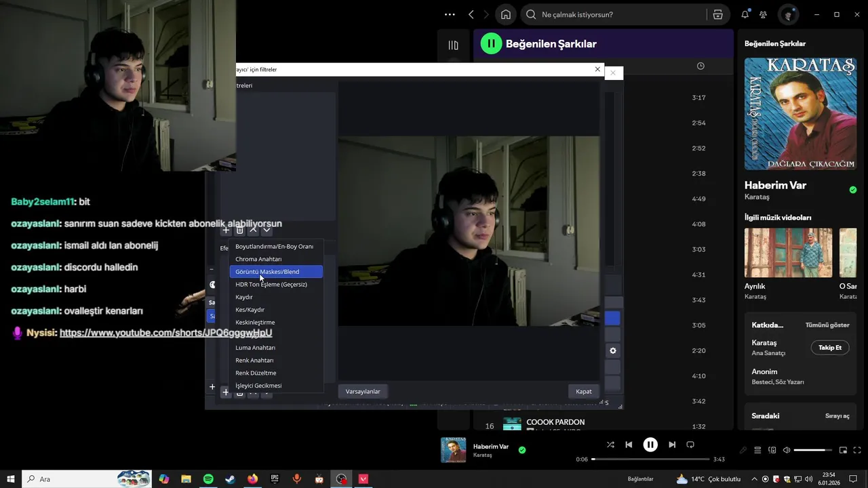Select Kes/Kaydır filter option
Viewport: 868px width, 488px height.
276,310
